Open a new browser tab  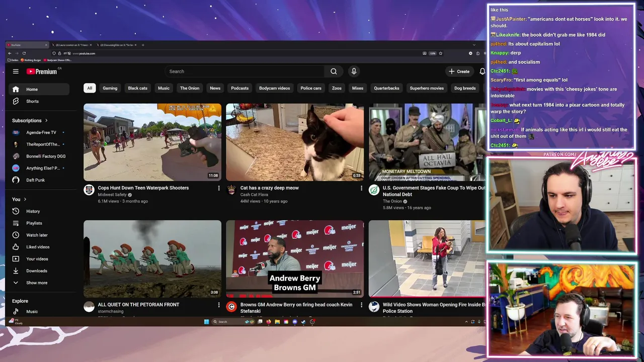[x=143, y=45]
